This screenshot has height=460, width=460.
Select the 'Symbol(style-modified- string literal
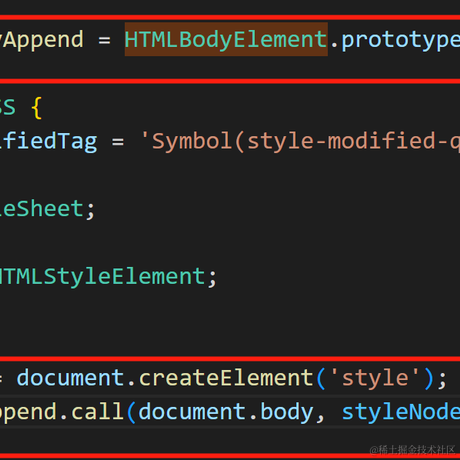pyautogui.click(x=300, y=141)
